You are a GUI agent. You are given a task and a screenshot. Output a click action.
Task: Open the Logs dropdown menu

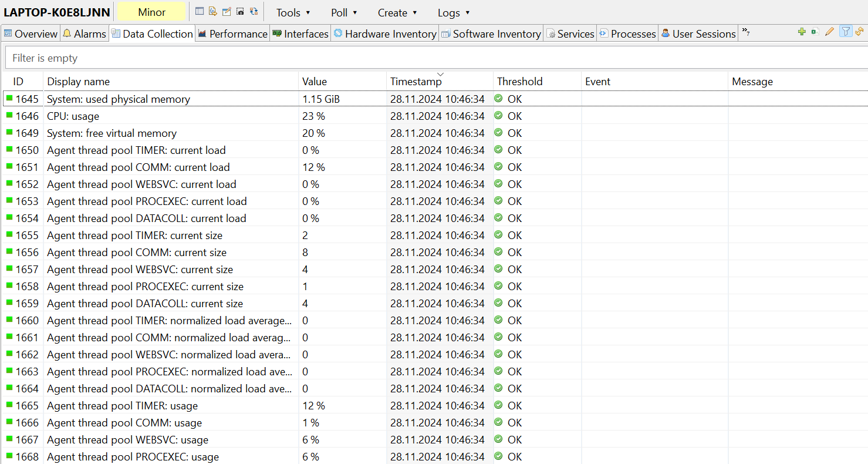[x=454, y=12]
